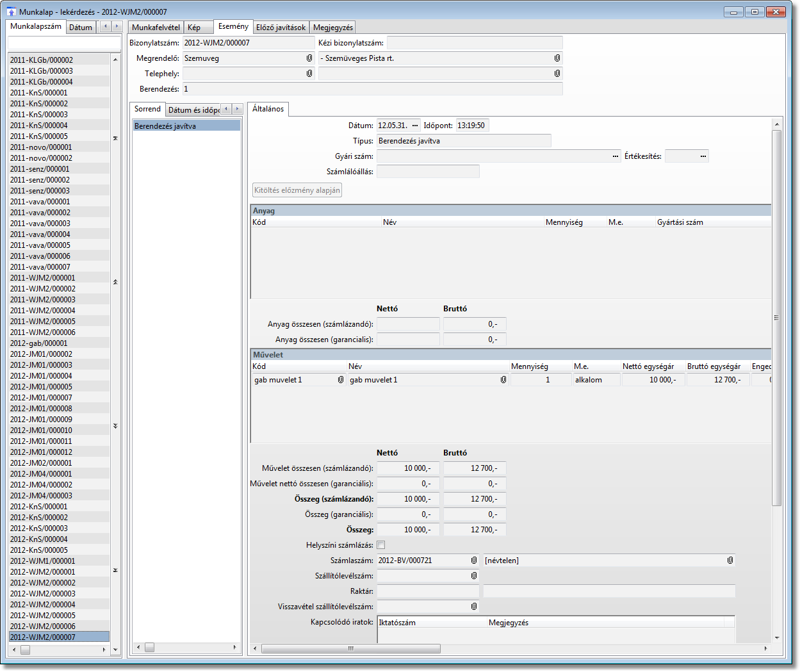800x672 pixels.
Task: Click paperclip icon in gab muvelet 1 Kód cell
Action: coord(341,380)
